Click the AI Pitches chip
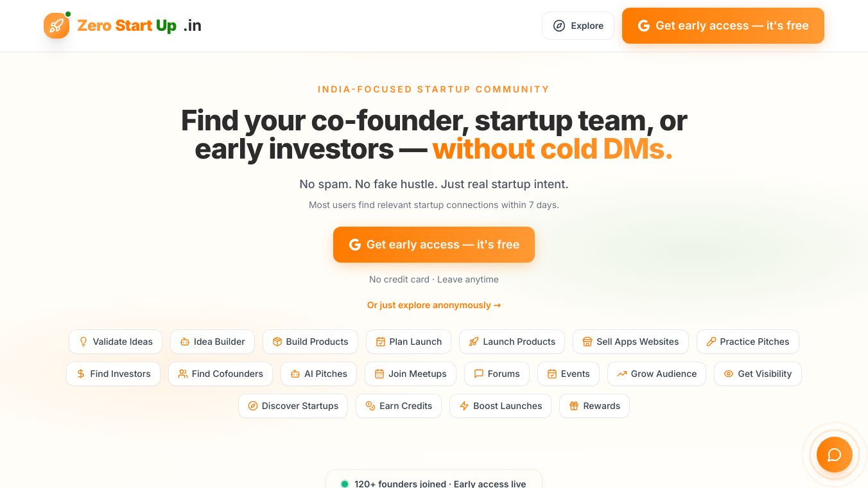Image resolution: width=868 pixels, height=488 pixels. tap(318, 374)
